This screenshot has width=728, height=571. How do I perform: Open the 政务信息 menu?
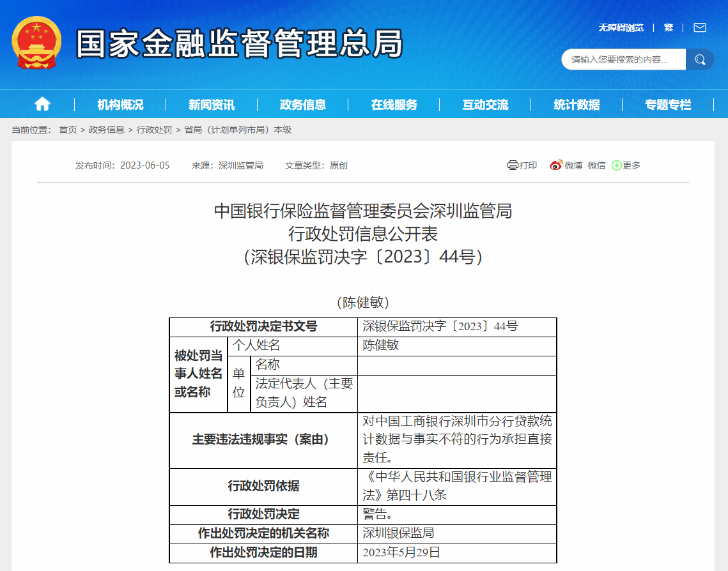click(303, 105)
